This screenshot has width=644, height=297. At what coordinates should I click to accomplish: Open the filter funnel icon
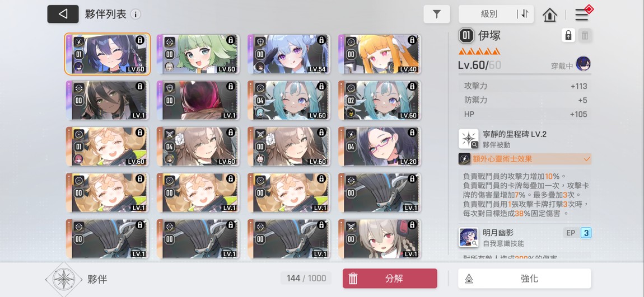click(x=437, y=14)
